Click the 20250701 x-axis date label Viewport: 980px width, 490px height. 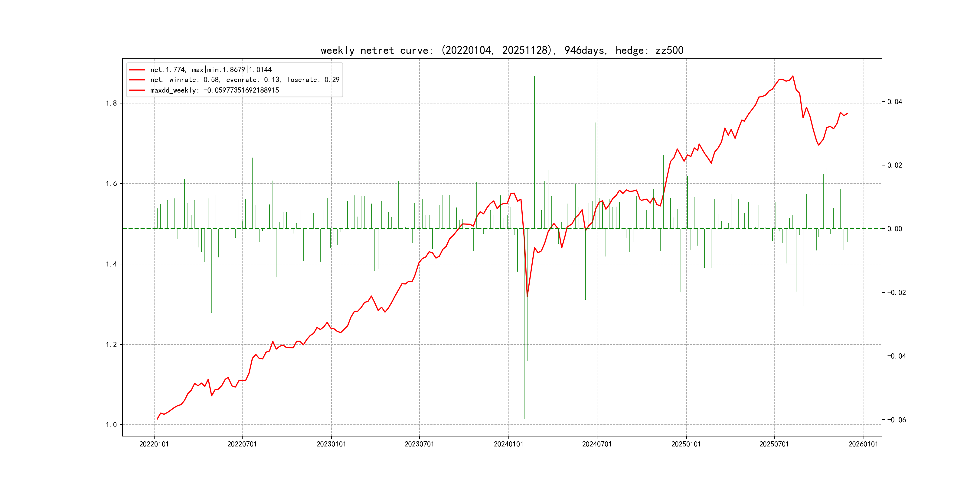point(774,444)
